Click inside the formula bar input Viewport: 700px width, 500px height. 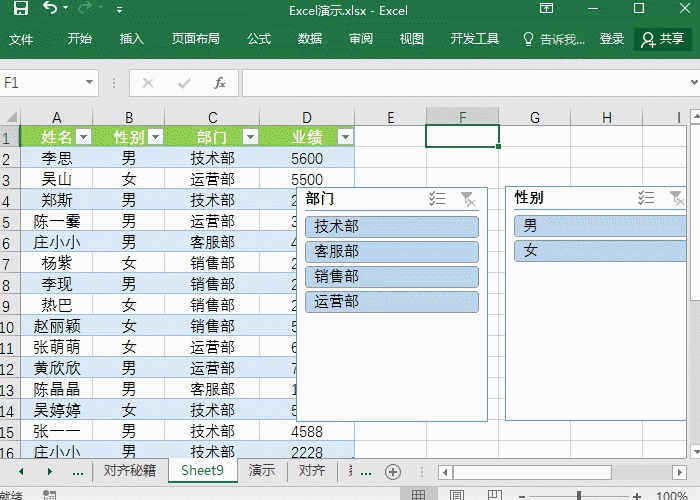point(460,83)
